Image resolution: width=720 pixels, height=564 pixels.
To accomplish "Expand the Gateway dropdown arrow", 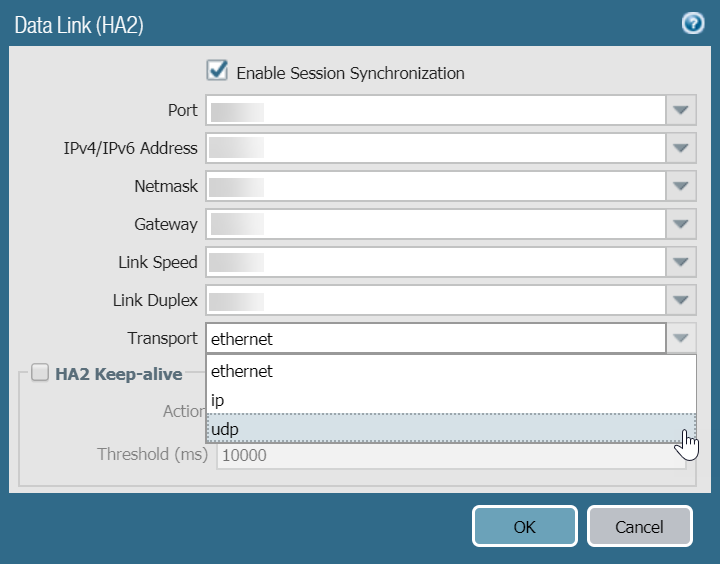I will point(681,224).
